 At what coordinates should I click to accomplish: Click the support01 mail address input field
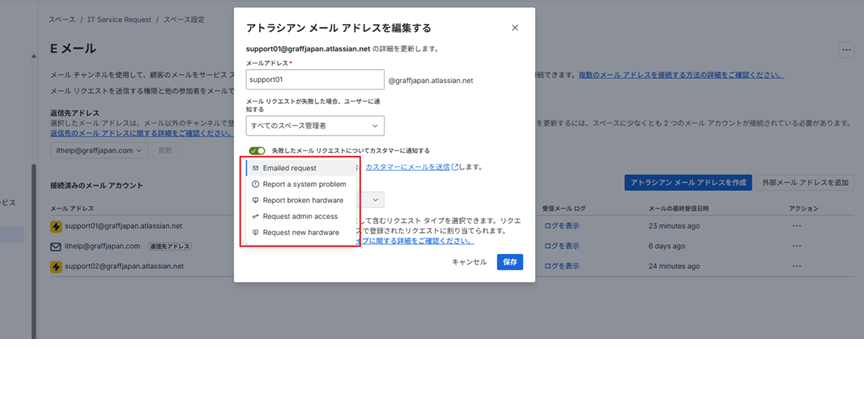click(x=315, y=79)
